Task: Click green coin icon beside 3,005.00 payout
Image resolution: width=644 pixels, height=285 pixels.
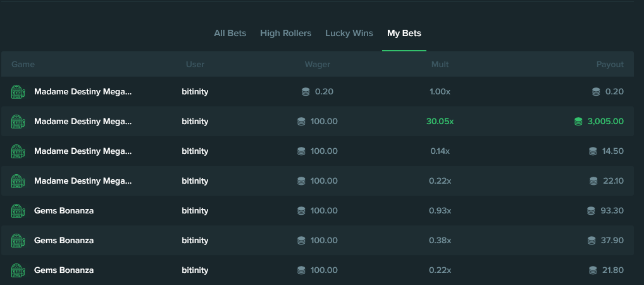Action: coord(578,122)
